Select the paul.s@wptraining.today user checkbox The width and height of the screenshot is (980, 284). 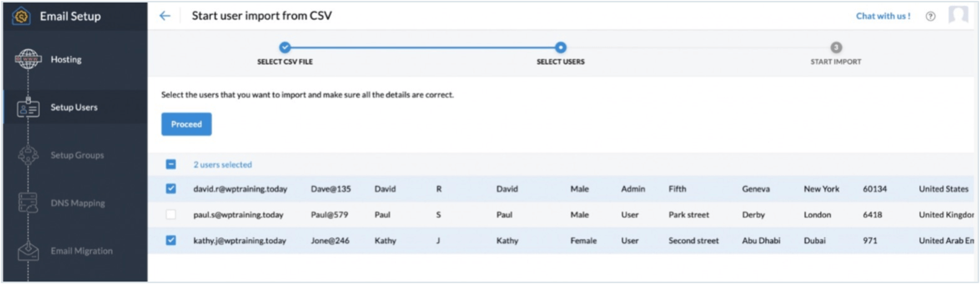[x=171, y=215]
